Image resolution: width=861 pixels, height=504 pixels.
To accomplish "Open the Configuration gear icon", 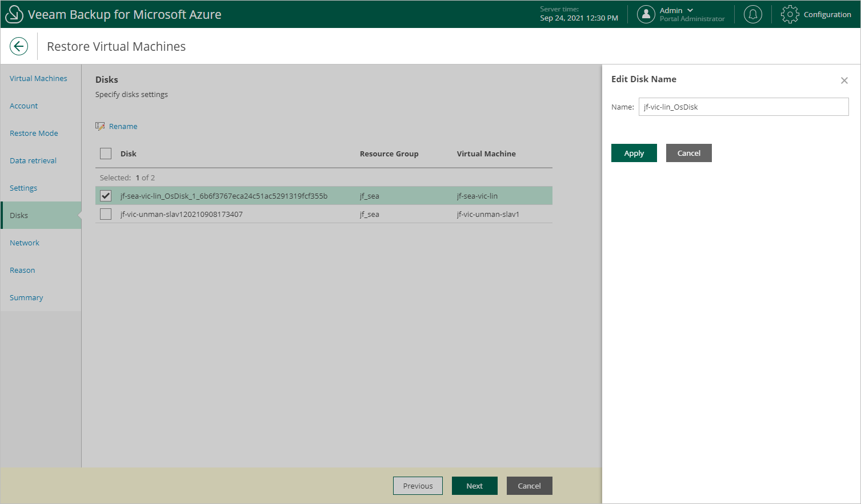I will point(790,14).
